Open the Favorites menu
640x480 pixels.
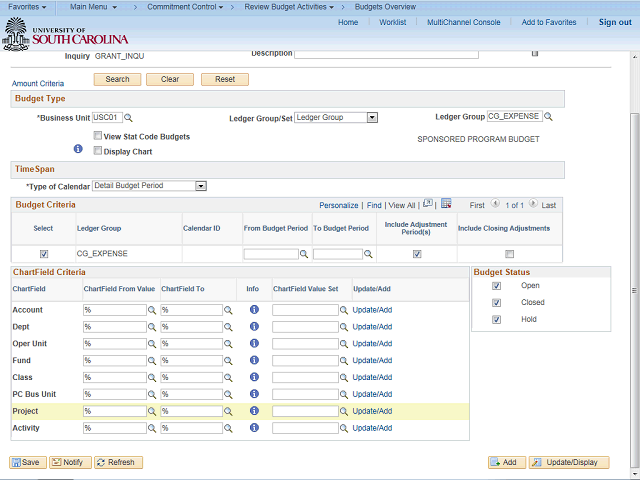click(x=29, y=7)
